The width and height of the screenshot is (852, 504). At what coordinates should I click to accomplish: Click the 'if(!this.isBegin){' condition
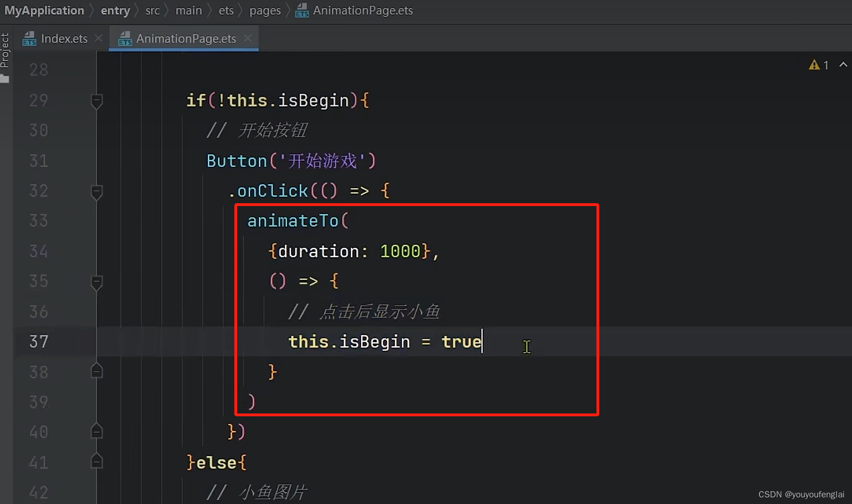277,100
